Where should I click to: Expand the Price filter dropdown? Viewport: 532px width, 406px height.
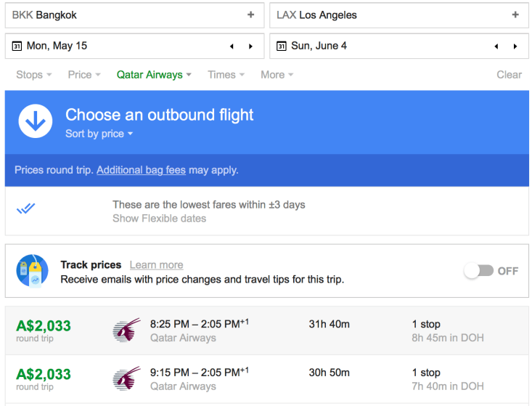[85, 75]
